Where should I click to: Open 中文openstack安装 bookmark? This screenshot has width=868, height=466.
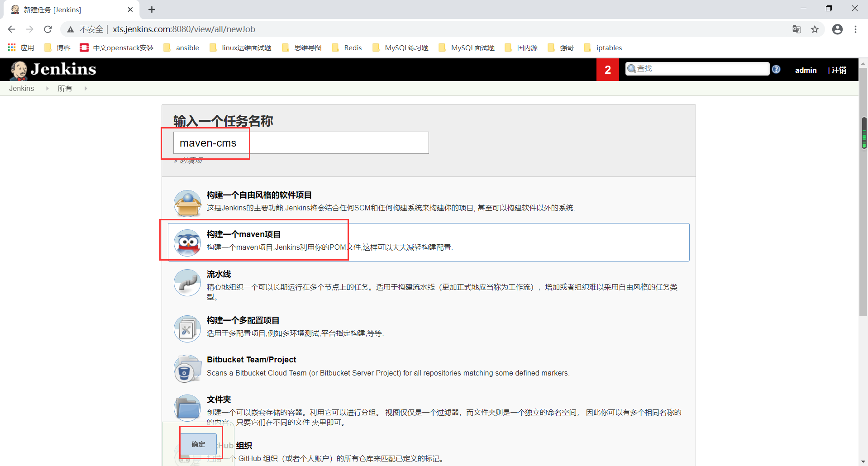117,48
